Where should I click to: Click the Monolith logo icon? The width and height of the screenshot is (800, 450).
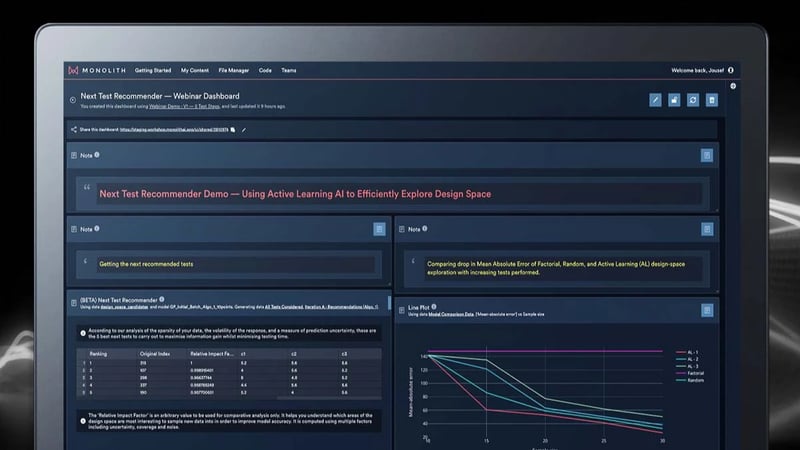click(x=73, y=70)
